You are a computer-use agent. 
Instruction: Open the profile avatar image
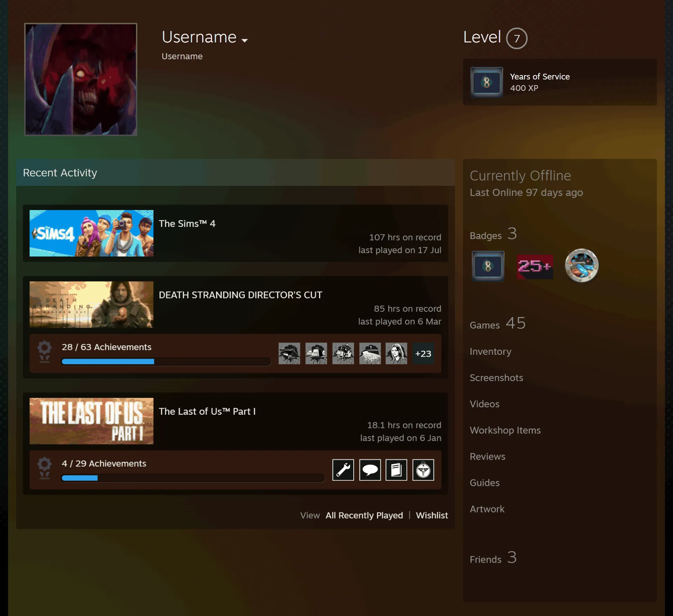pos(81,79)
